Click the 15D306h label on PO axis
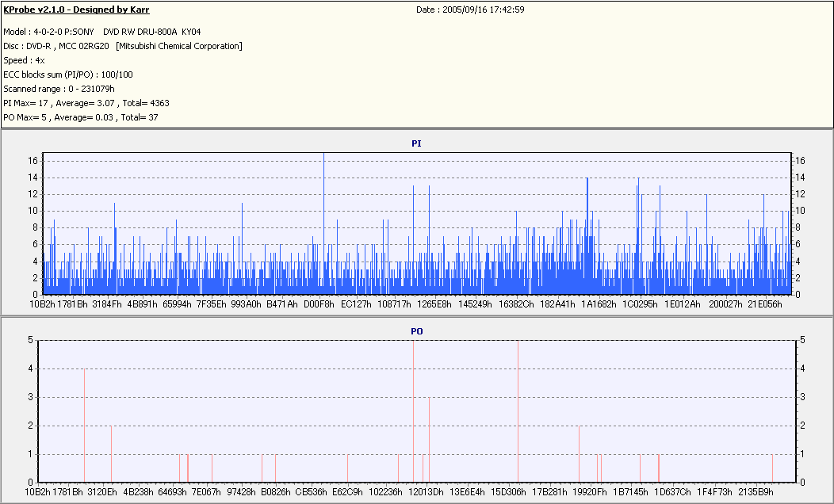Image resolution: width=834 pixels, height=504 pixels. [510, 491]
